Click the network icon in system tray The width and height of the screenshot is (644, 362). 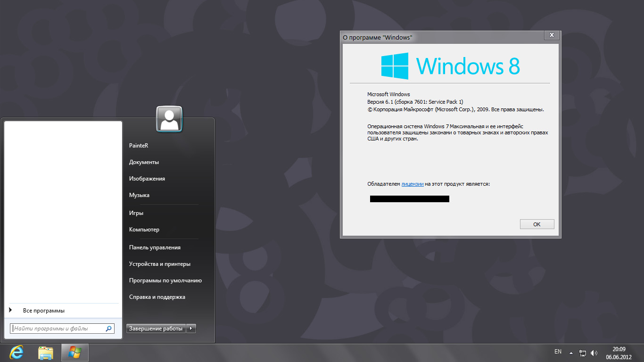(583, 353)
